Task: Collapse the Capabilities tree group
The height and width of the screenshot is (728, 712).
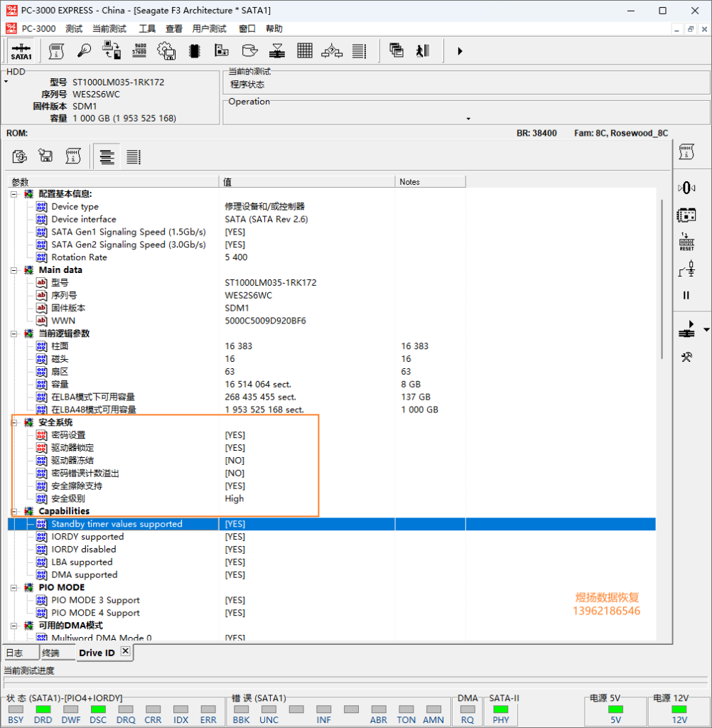Action: (x=14, y=511)
